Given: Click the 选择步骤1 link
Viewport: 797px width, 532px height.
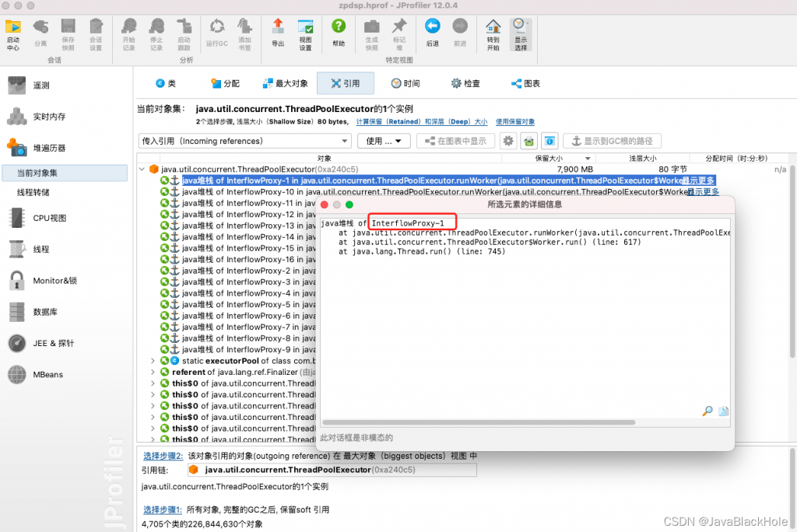Looking at the screenshot, I should coord(163,509).
